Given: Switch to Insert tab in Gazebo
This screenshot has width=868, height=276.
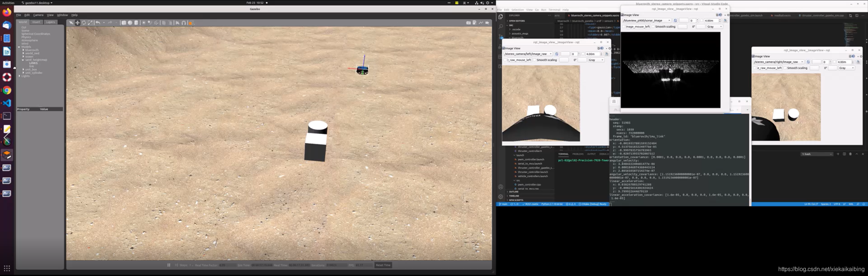Looking at the screenshot, I should click(36, 22).
